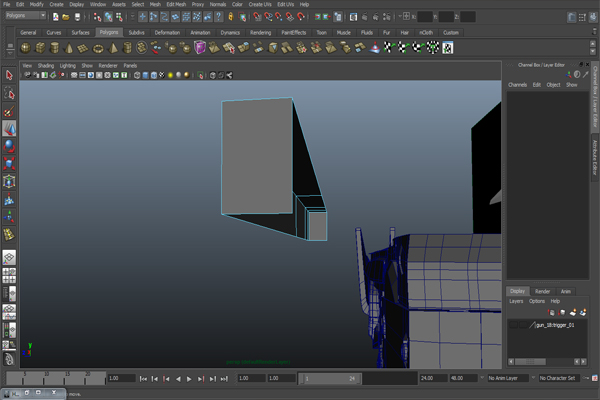Open the Normals menu
The image size is (600, 400).
click(x=218, y=5)
